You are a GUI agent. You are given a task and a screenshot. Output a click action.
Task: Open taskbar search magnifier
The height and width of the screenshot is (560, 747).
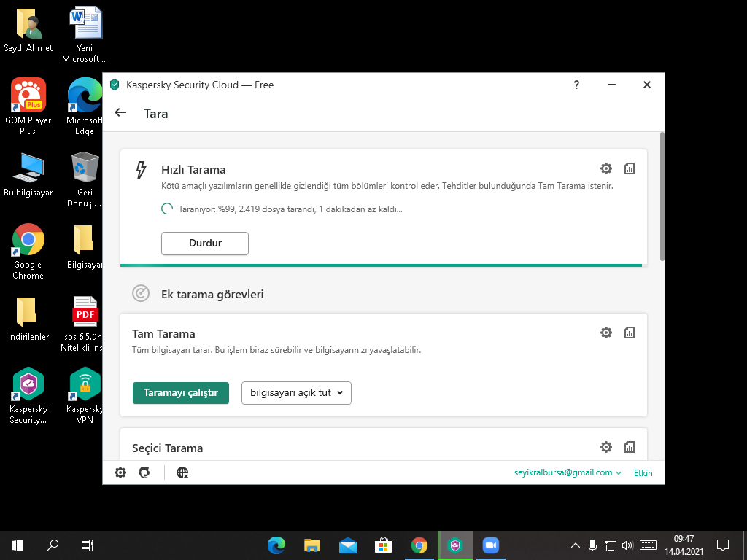[53, 545]
